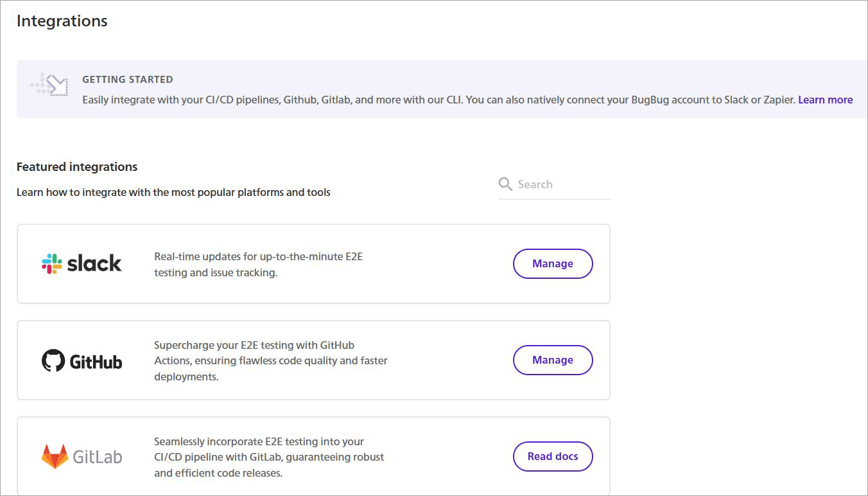This screenshot has height=496, width=868.
Task: Click the 'GitHub' wordmark text
Action: click(96, 362)
